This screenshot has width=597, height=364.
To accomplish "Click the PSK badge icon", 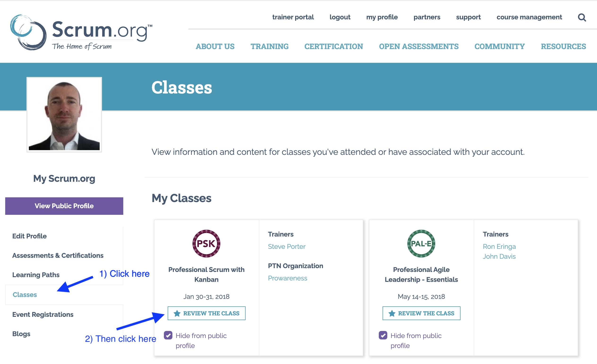I will pyautogui.click(x=206, y=243).
